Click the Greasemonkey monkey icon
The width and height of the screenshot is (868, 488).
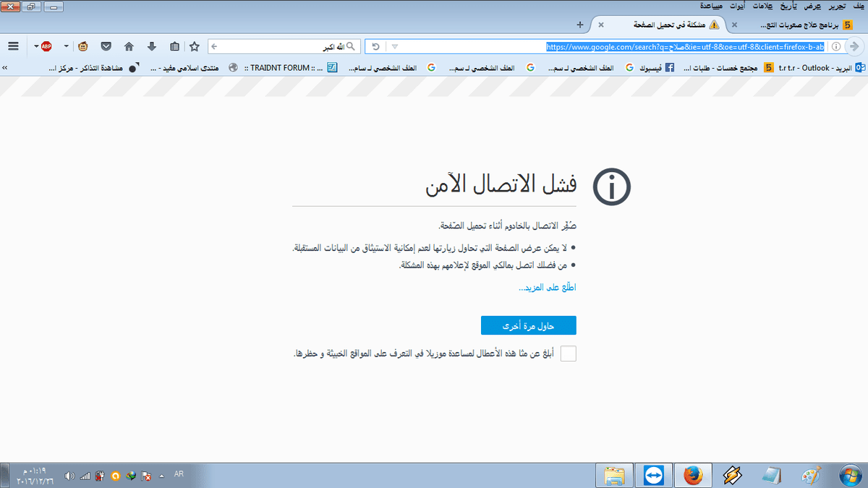pyautogui.click(x=83, y=46)
